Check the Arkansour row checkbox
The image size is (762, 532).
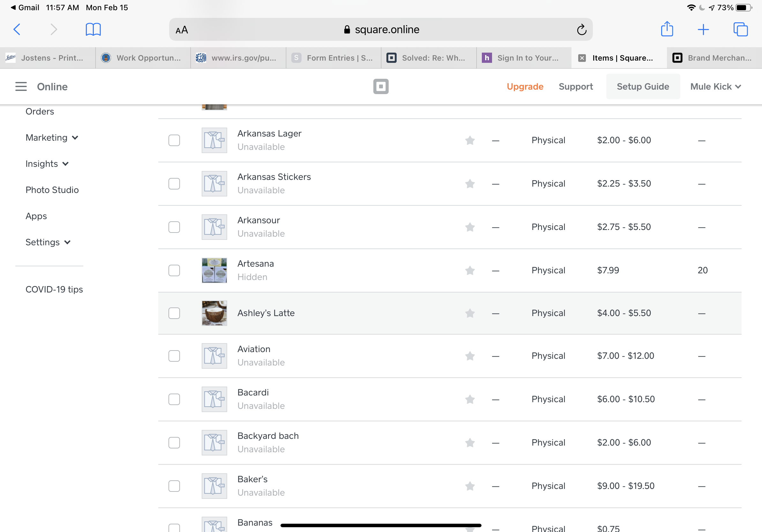(174, 227)
